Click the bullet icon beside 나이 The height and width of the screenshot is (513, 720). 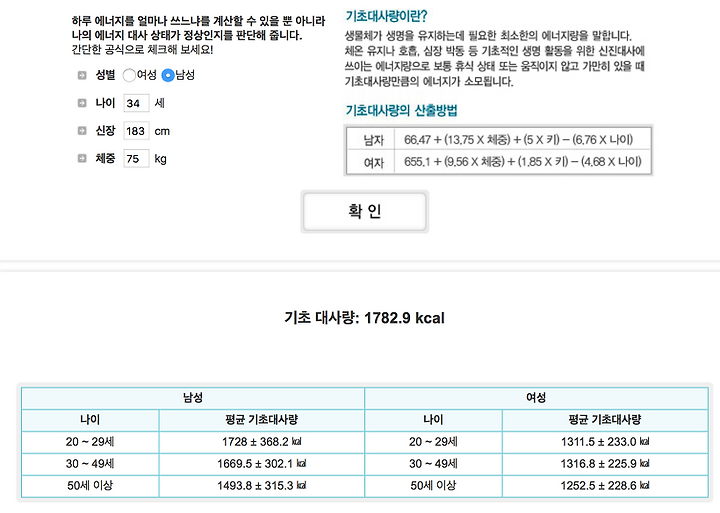82,103
